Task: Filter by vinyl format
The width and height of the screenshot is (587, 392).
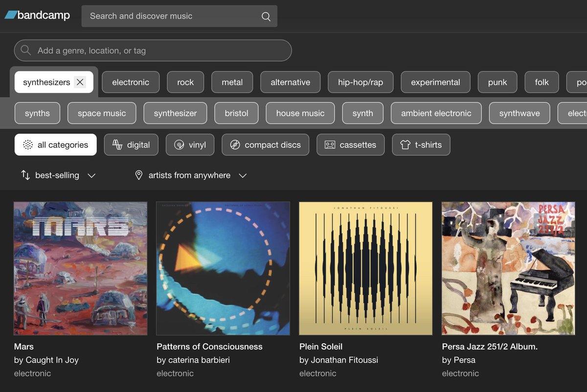Action: tap(190, 145)
